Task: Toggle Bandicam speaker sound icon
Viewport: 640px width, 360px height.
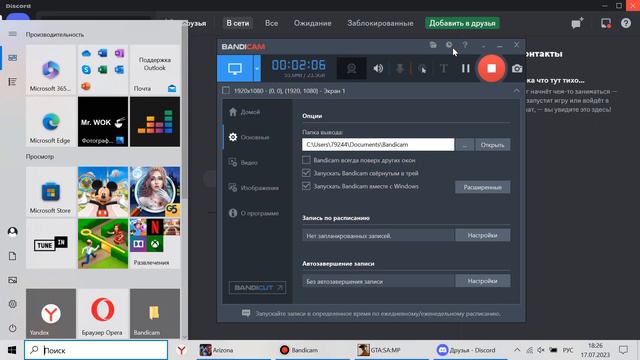Action: (x=378, y=69)
